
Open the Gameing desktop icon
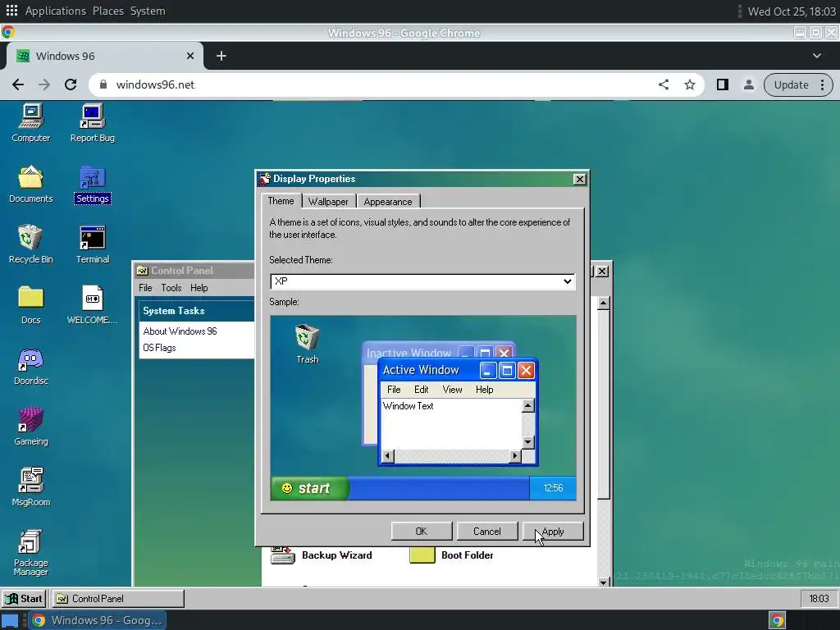pyautogui.click(x=31, y=427)
